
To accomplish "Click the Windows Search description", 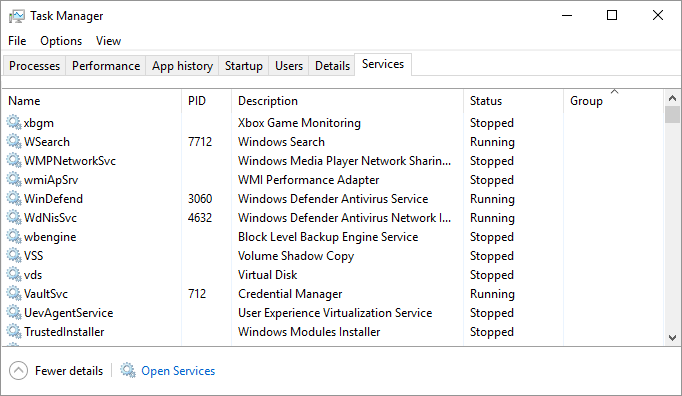I will [281, 142].
